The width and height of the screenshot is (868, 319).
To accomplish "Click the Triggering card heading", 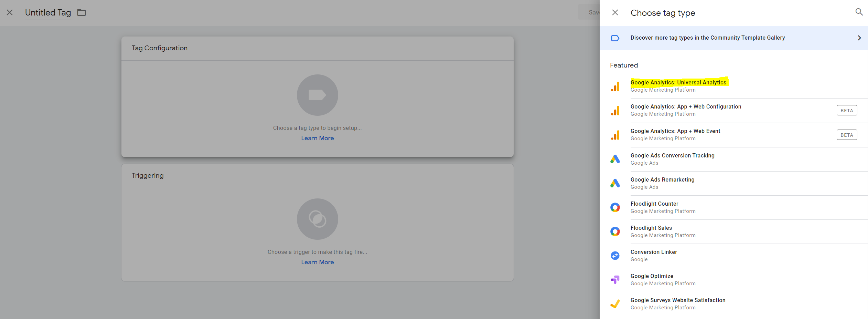I will click(x=148, y=176).
